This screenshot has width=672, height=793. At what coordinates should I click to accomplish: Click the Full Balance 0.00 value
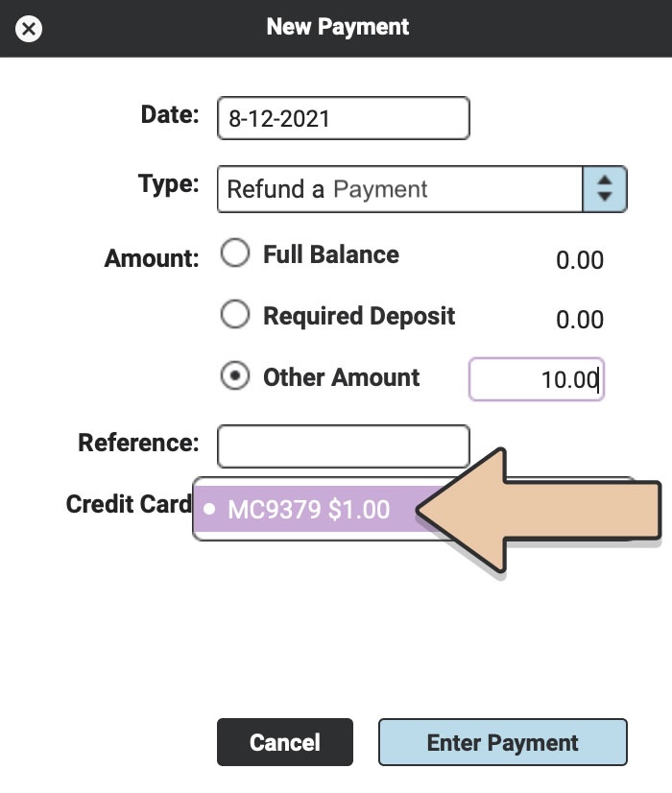(x=580, y=259)
